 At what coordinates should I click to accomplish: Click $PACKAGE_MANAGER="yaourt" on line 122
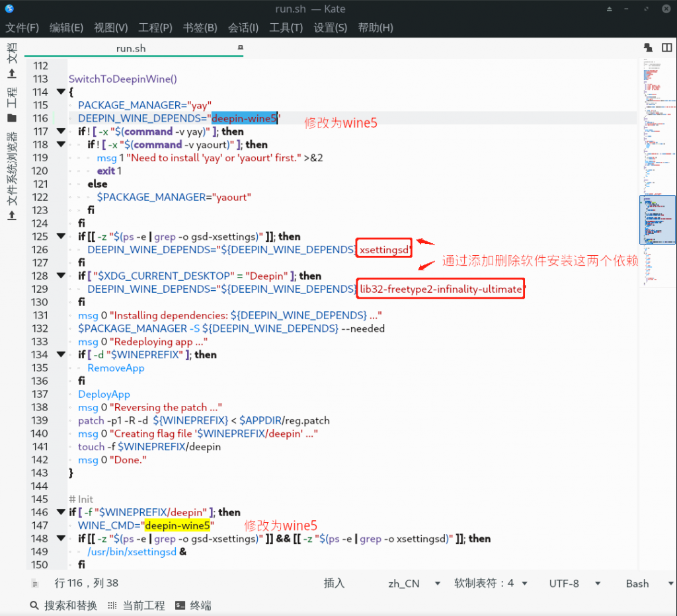point(174,197)
